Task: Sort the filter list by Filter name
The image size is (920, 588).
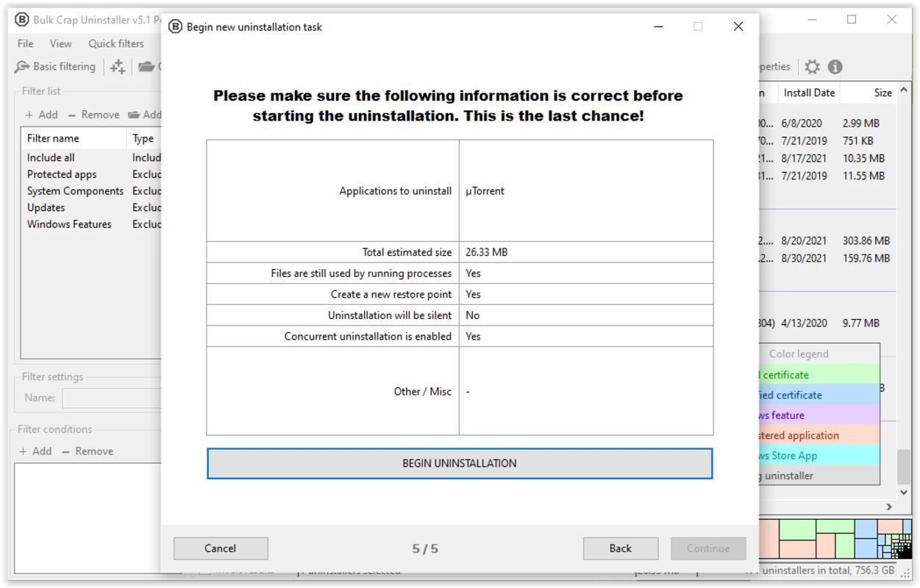Action: click(74, 138)
